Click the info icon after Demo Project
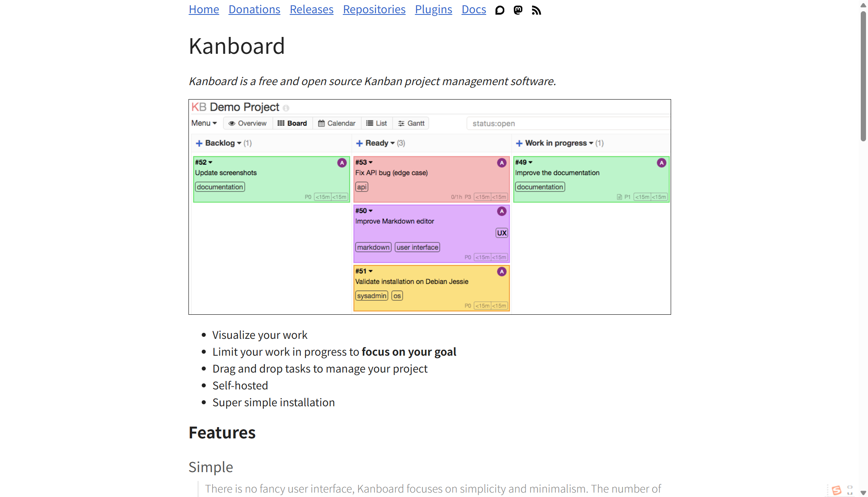 click(x=286, y=108)
